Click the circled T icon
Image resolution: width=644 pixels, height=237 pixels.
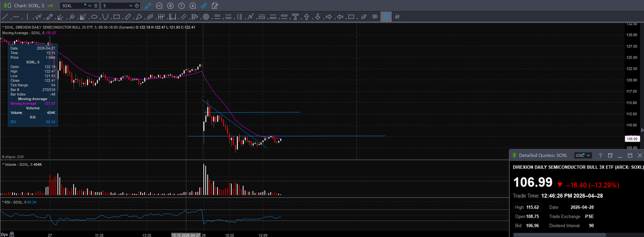tap(181, 5)
